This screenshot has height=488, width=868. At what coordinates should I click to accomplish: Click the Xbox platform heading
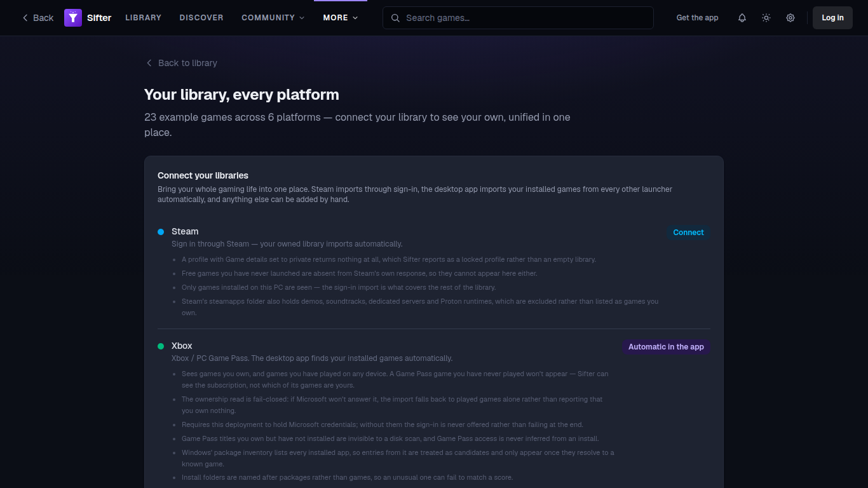pos(182,346)
